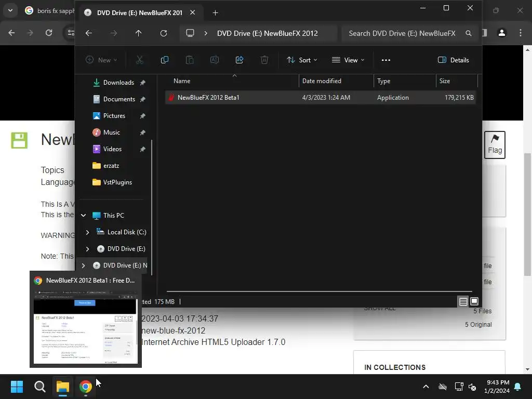Switch to boris fx sapphire Chrome tab
The image size is (532, 399).
[49, 11]
